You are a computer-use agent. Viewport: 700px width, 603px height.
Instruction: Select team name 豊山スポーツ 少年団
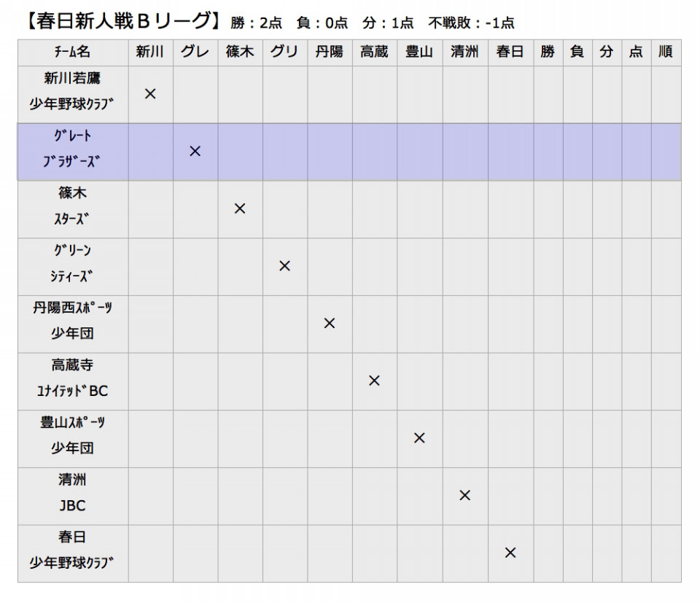[72, 435]
